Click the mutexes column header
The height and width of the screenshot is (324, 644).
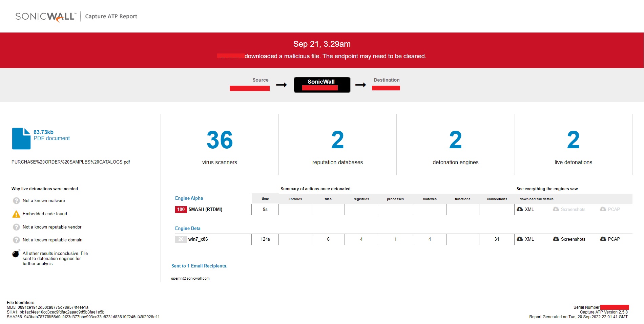pyautogui.click(x=430, y=199)
